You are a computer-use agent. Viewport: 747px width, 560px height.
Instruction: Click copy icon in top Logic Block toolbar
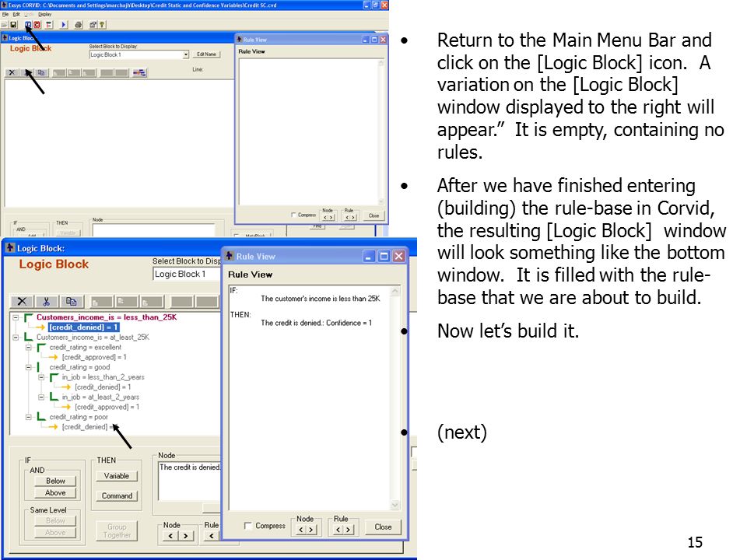tap(41, 73)
